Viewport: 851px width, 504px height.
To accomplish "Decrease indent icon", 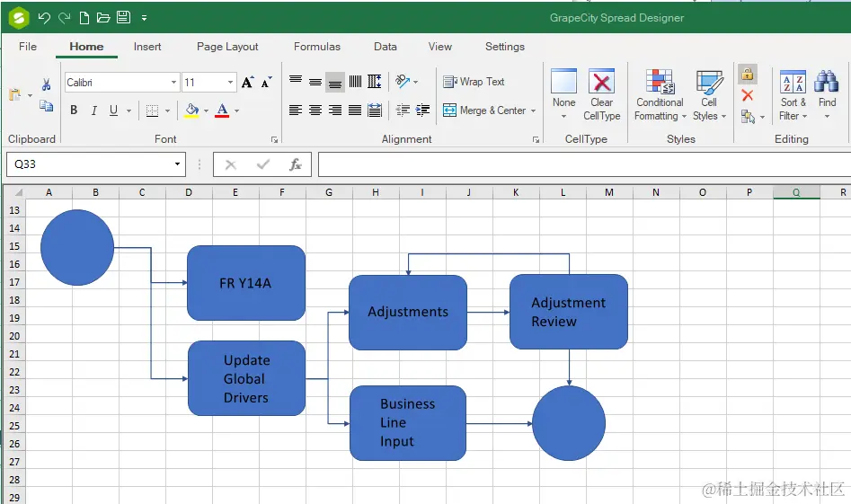I will coord(403,111).
